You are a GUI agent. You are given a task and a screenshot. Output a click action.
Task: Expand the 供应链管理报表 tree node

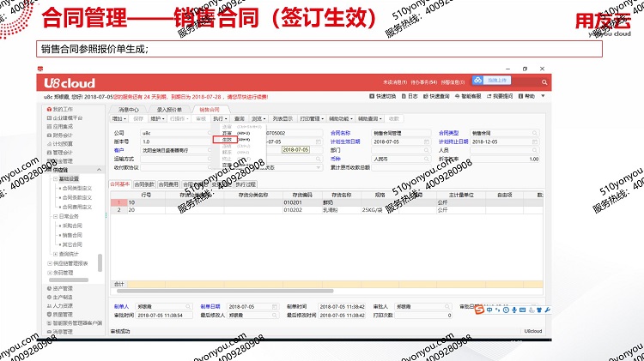(x=49, y=264)
